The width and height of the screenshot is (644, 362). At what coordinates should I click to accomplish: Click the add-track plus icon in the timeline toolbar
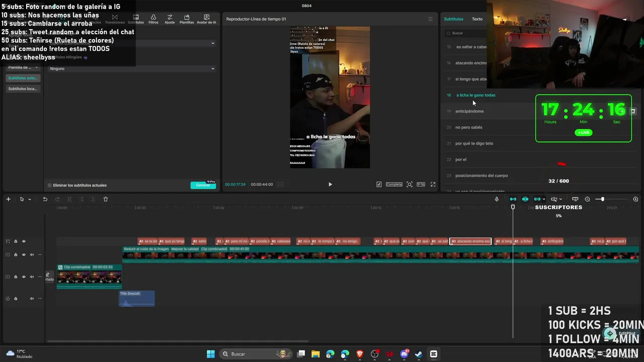8,199
